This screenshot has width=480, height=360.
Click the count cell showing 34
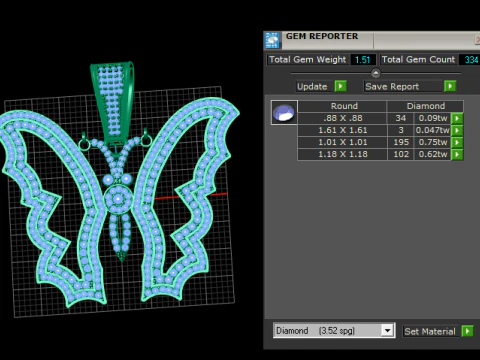point(400,118)
